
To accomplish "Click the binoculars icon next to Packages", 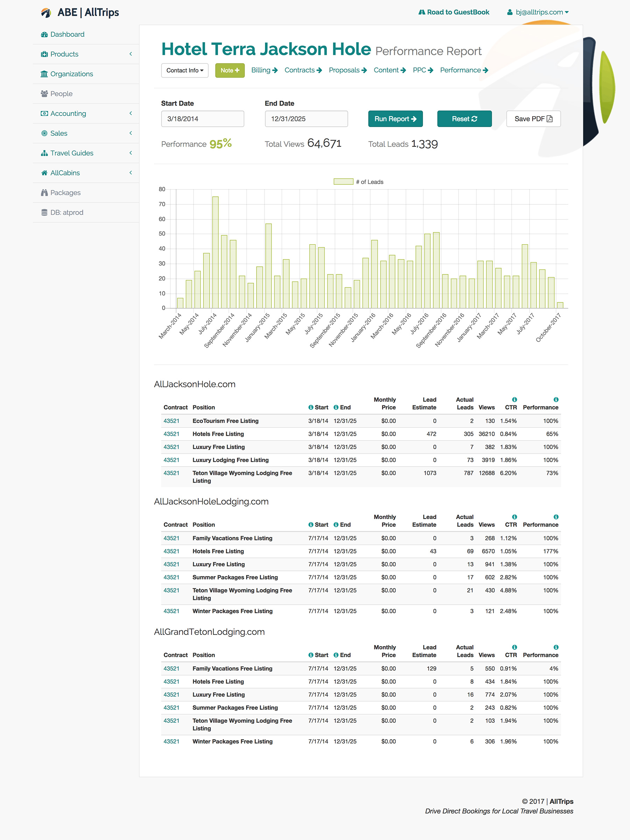I will [44, 193].
